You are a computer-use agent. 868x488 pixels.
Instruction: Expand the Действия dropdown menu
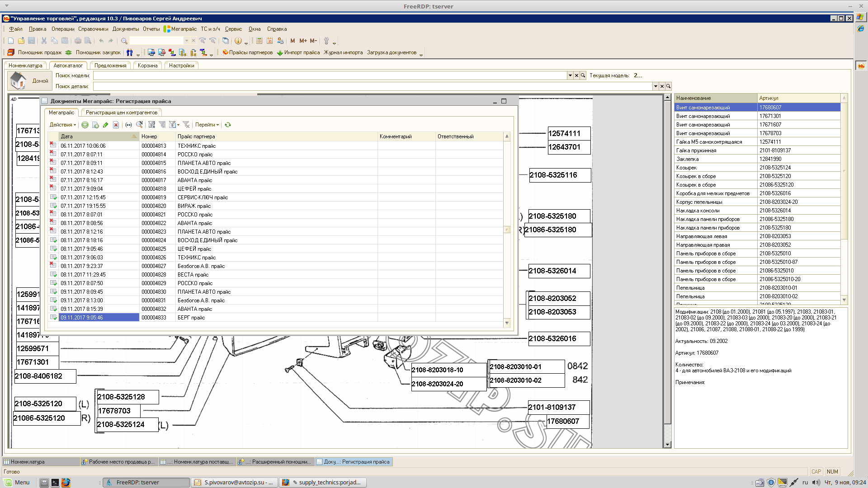(62, 125)
